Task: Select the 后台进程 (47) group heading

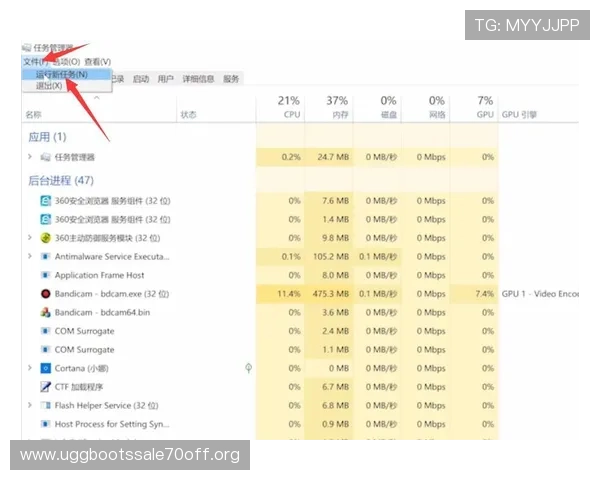Action: coord(61,180)
